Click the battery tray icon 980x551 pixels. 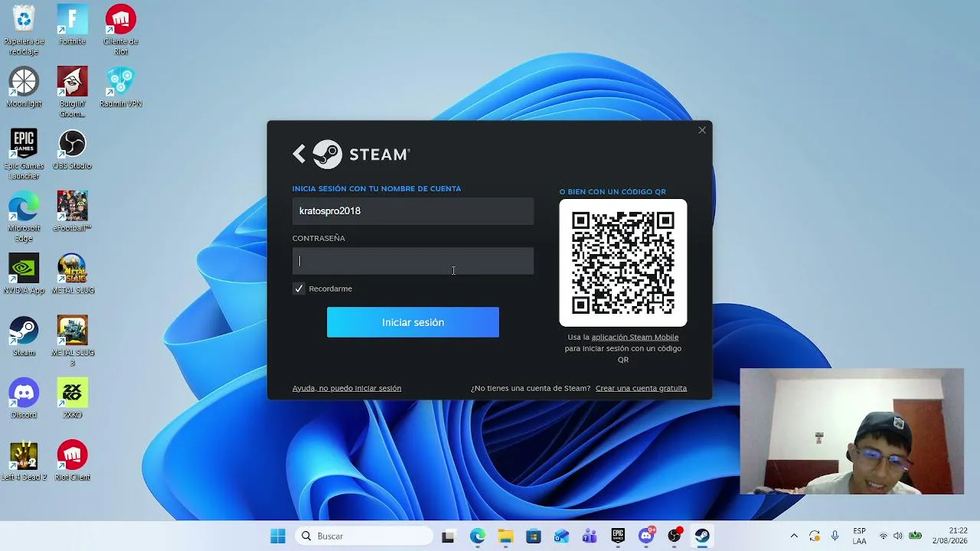click(915, 536)
